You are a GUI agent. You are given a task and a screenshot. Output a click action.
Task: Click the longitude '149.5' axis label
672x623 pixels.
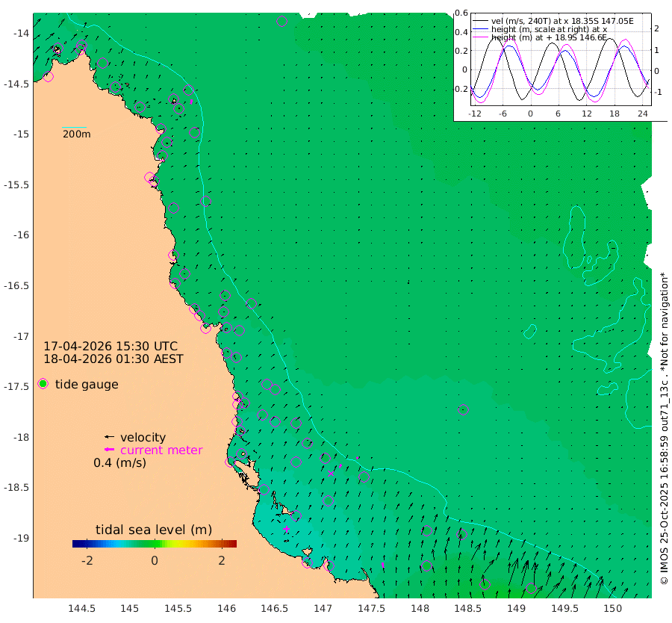click(x=565, y=608)
